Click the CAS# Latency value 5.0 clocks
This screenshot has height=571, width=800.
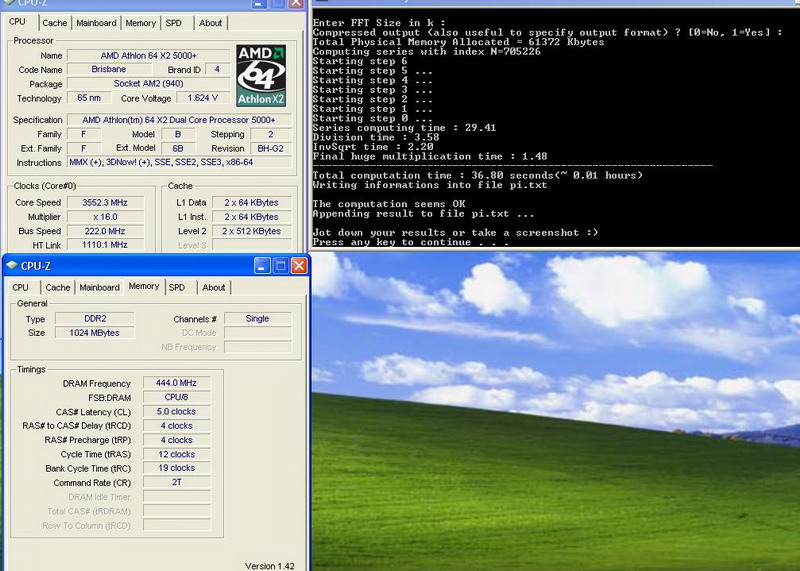pyautogui.click(x=177, y=411)
